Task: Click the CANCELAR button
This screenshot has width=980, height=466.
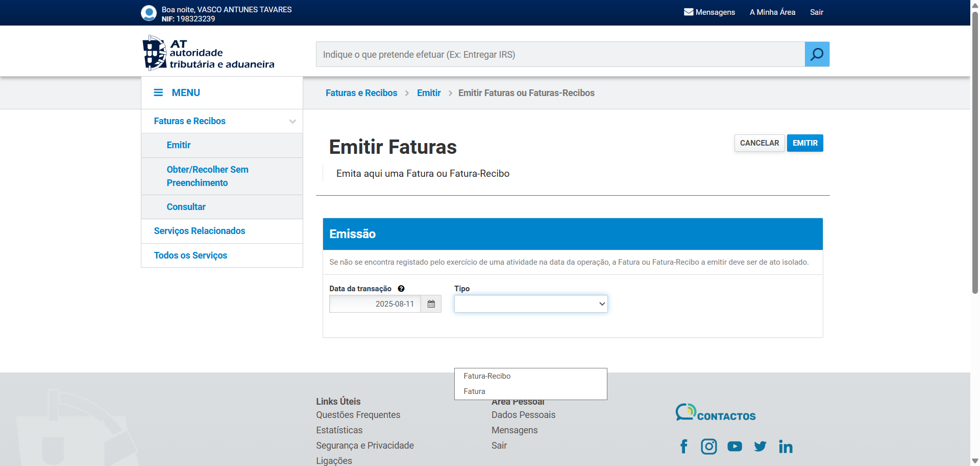Action: (x=759, y=143)
